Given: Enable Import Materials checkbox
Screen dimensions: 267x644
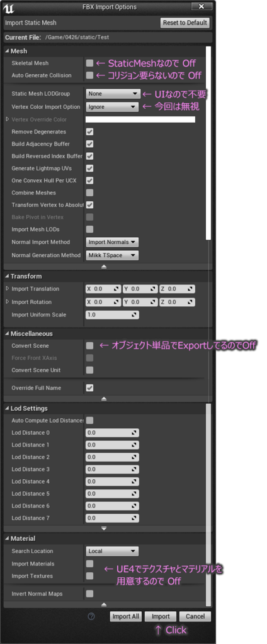Looking at the screenshot, I should [89, 564].
